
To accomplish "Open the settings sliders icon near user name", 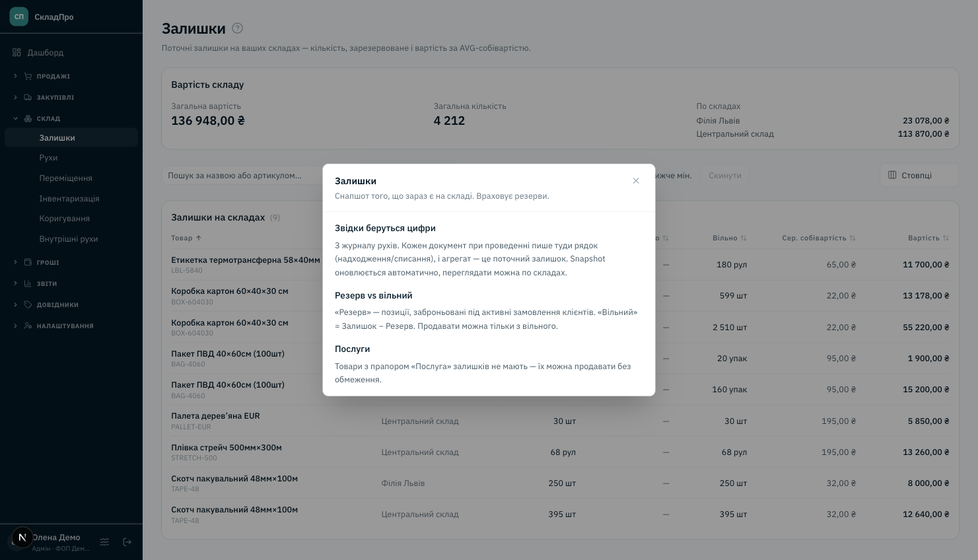I will pos(104,542).
